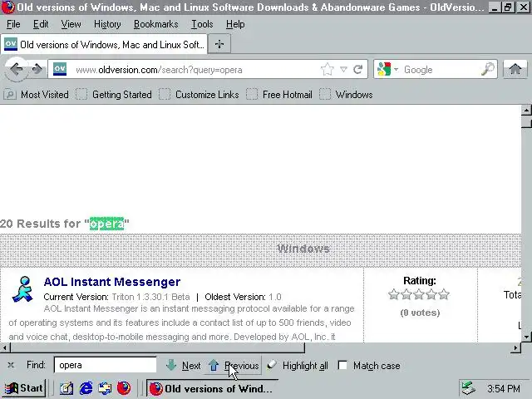Open the Getting Started bookmark
This screenshot has height=399, width=532.
click(114, 94)
